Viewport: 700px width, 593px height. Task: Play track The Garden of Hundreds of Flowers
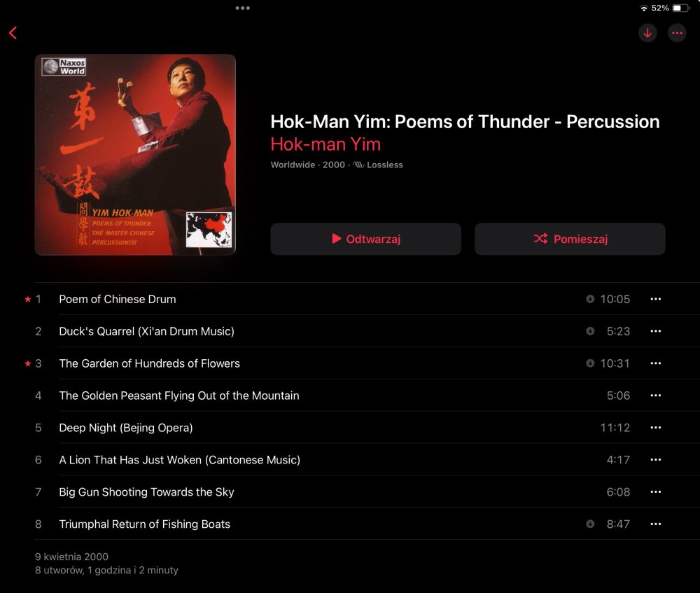point(149,363)
